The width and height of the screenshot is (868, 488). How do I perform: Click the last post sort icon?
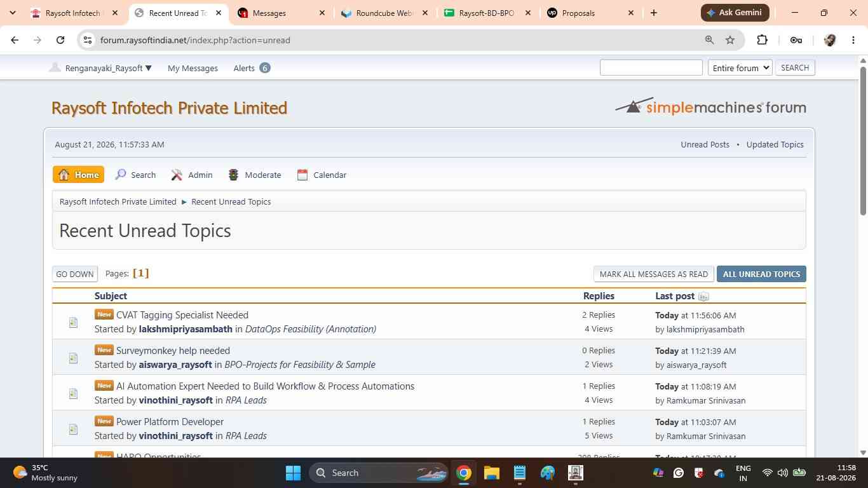pyautogui.click(x=703, y=297)
